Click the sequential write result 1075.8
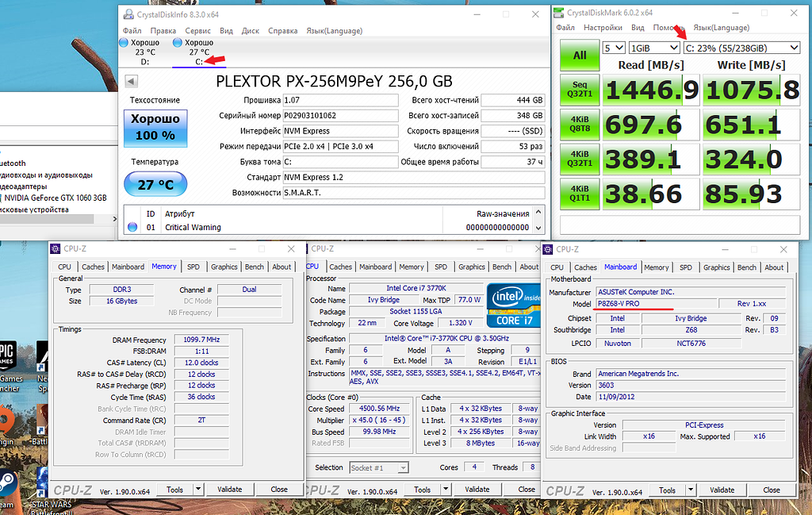Screen dimensions: 812x515 [x=752, y=90]
